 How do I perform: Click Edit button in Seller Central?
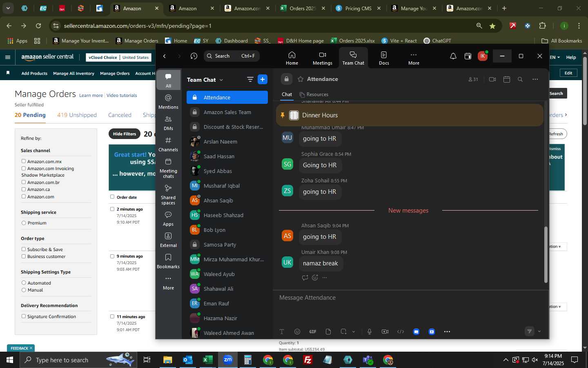click(x=568, y=73)
